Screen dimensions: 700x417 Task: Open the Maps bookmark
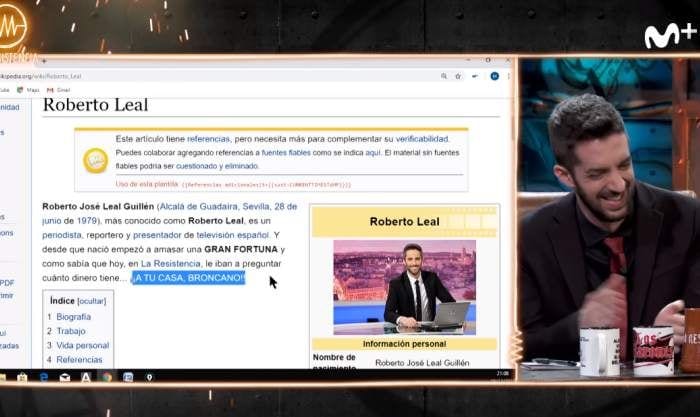click(x=28, y=90)
